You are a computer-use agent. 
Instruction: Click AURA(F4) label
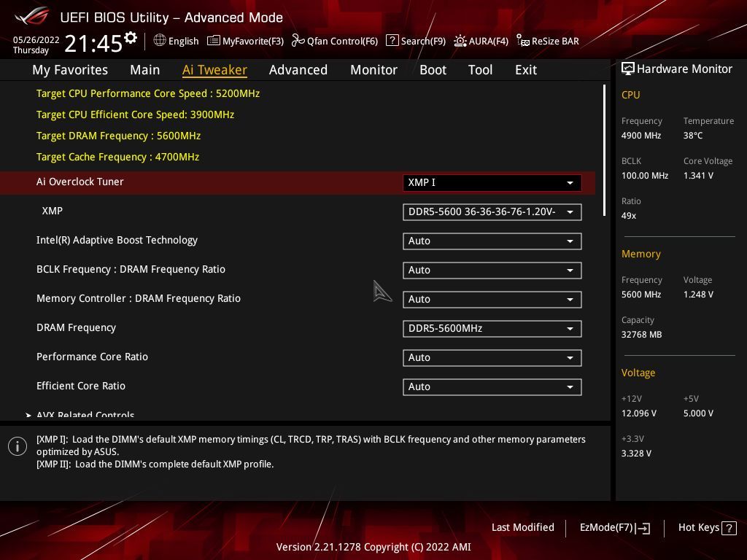488,42
